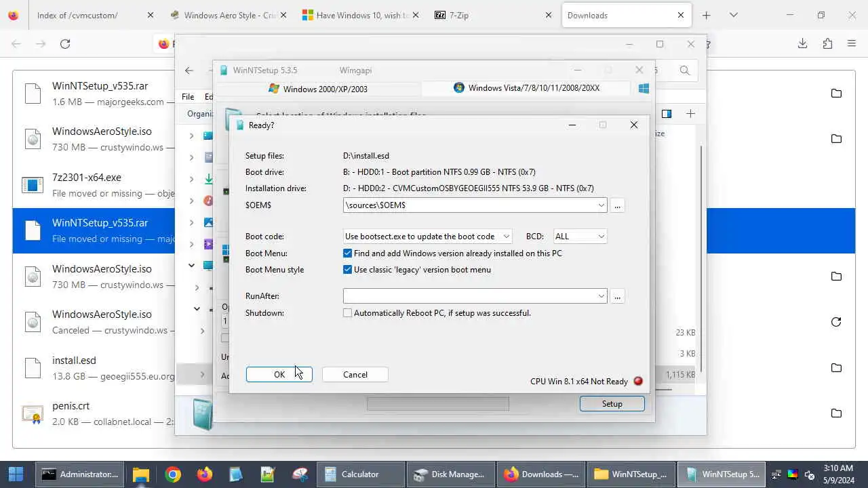Show install.esd download in folder
Viewport: 868px width, 488px height.
click(x=836, y=367)
